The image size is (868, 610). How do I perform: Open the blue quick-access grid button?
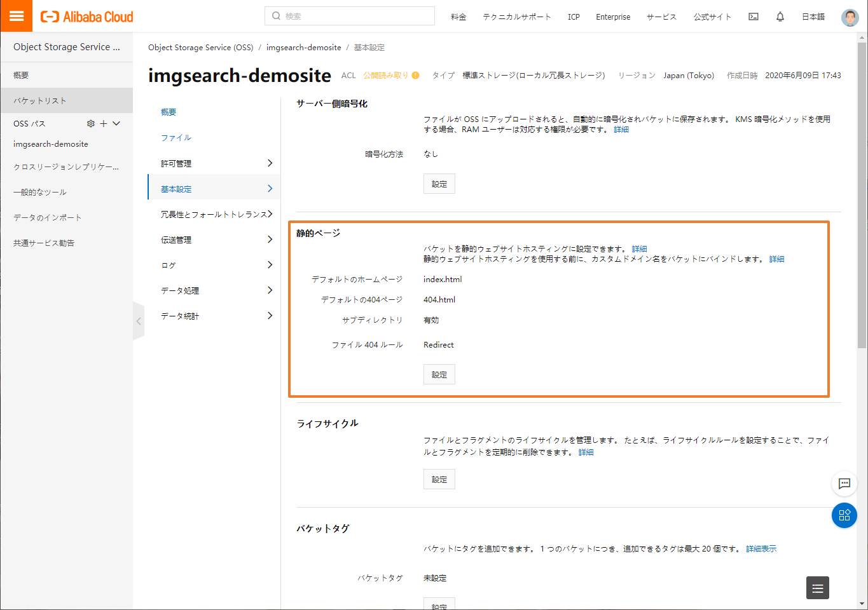tap(844, 515)
